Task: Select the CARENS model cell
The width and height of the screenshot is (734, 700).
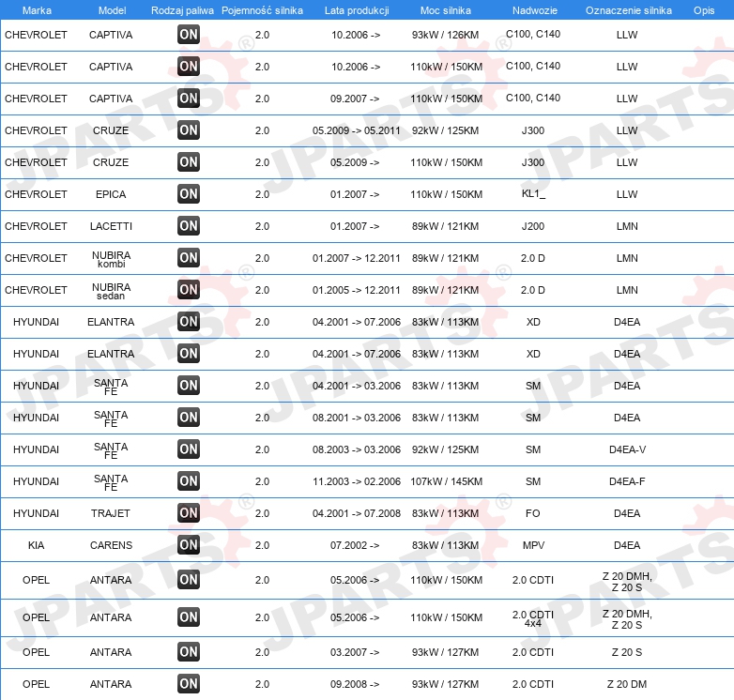Action: [x=111, y=545]
